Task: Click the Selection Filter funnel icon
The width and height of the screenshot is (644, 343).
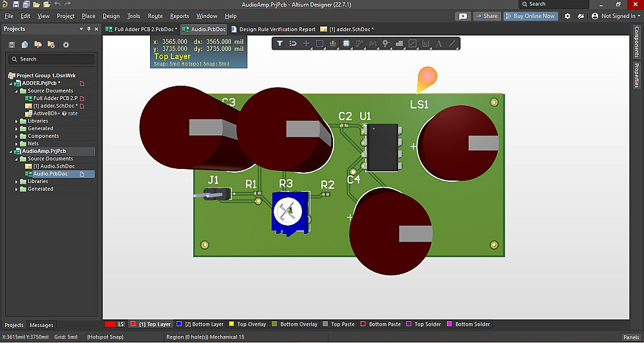Action: point(279,43)
